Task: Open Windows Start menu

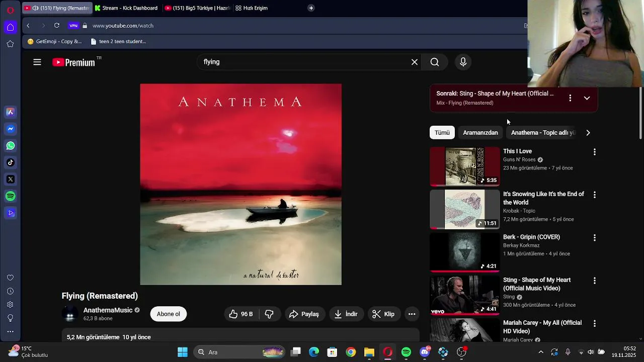Action: pos(183,352)
